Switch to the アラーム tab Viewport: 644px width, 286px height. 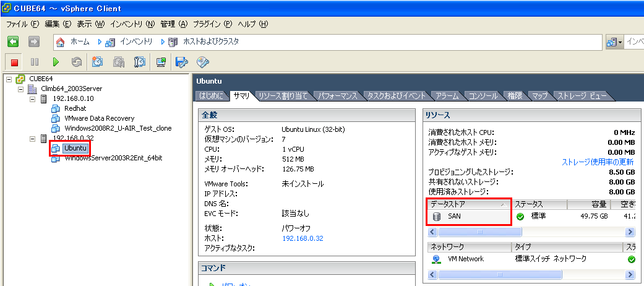(447, 96)
